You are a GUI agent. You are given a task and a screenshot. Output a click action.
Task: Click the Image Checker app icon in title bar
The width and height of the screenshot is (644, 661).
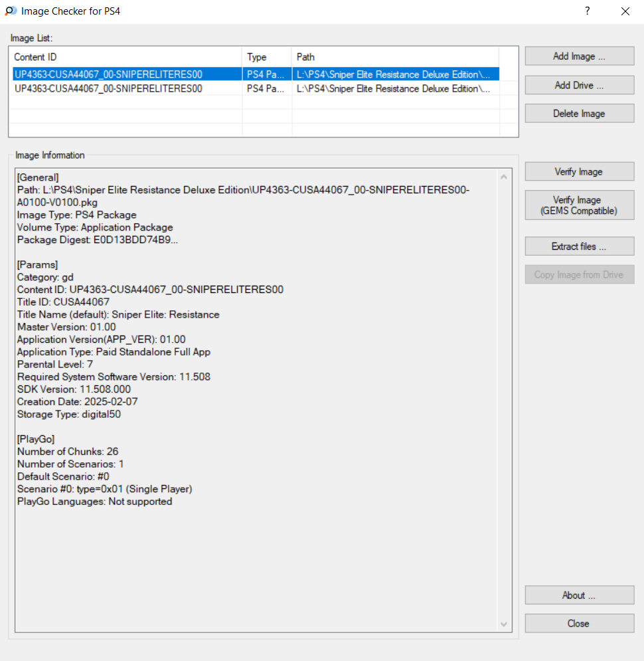(11, 11)
